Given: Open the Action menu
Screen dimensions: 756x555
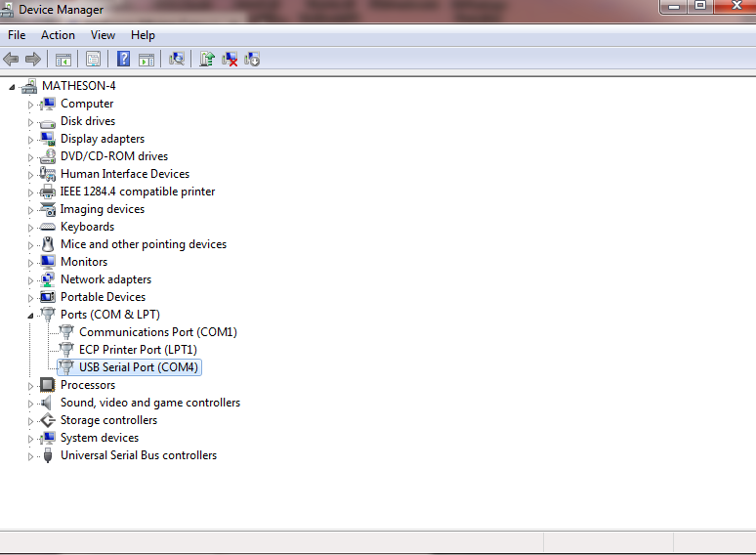Looking at the screenshot, I should pyautogui.click(x=58, y=35).
